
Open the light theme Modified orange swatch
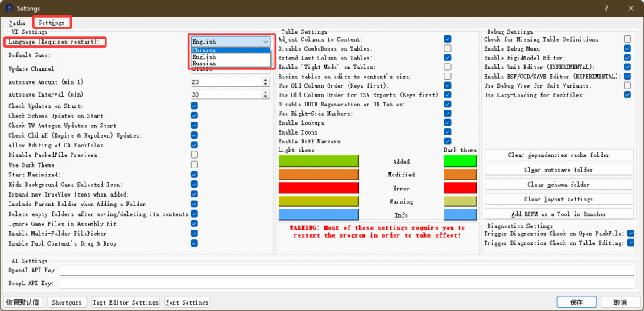(x=318, y=175)
